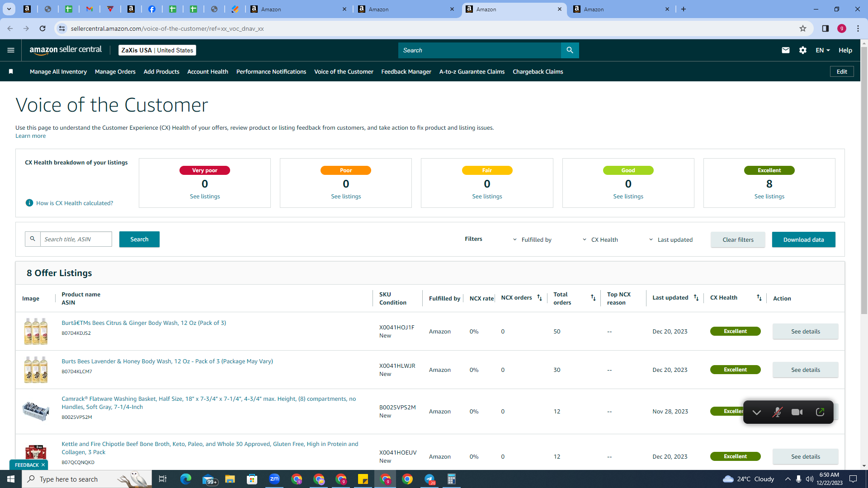
Task: Open Burts Bees Lavender & Honey product link
Action: (x=167, y=361)
